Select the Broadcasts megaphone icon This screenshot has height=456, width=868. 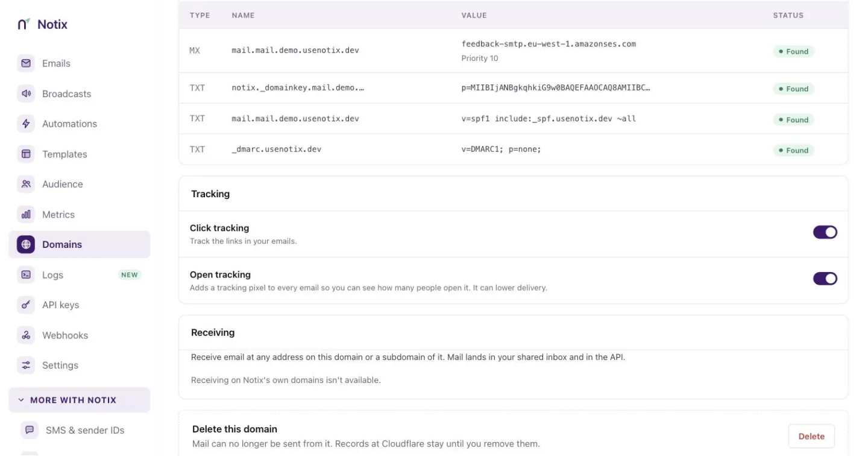(26, 93)
